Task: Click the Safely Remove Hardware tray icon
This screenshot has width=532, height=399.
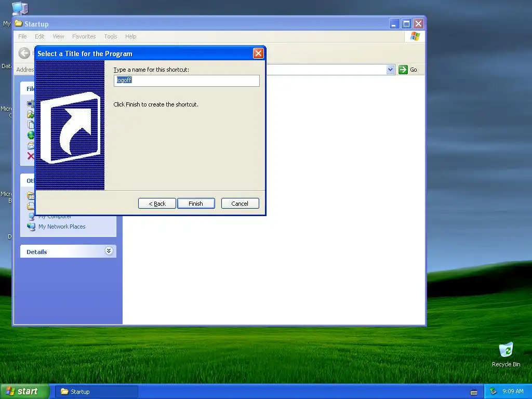Action: (x=493, y=392)
